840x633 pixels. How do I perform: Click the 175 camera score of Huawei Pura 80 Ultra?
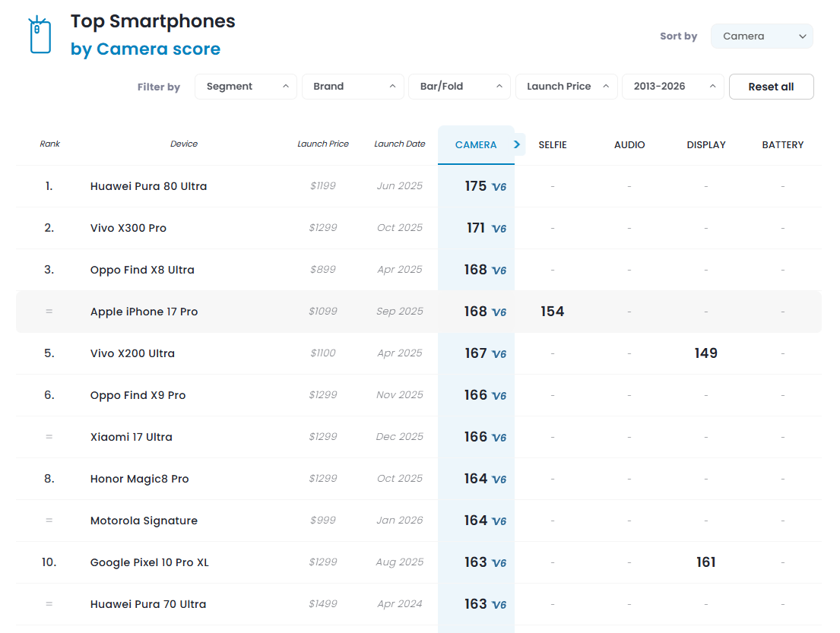pos(476,186)
